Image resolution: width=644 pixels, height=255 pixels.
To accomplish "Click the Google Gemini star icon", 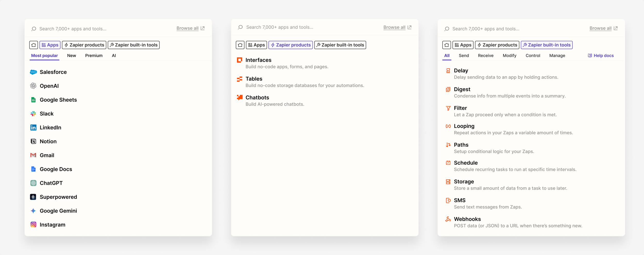I will tap(33, 211).
